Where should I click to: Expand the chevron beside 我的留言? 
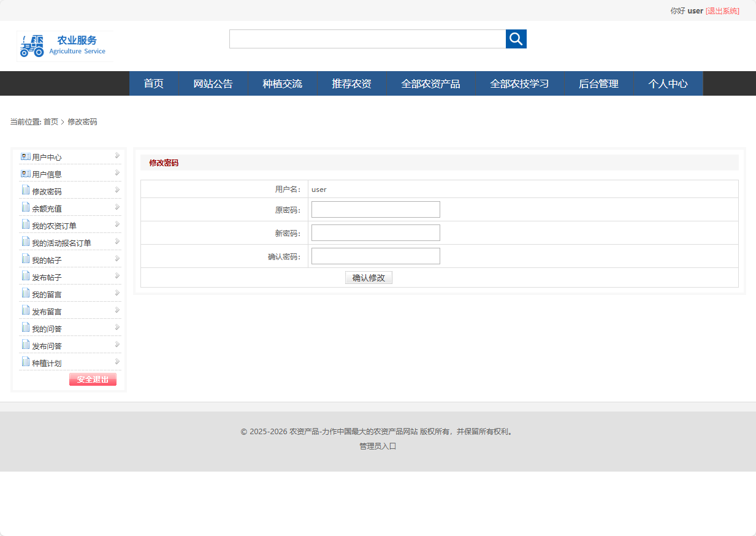(x=116, y=293)
